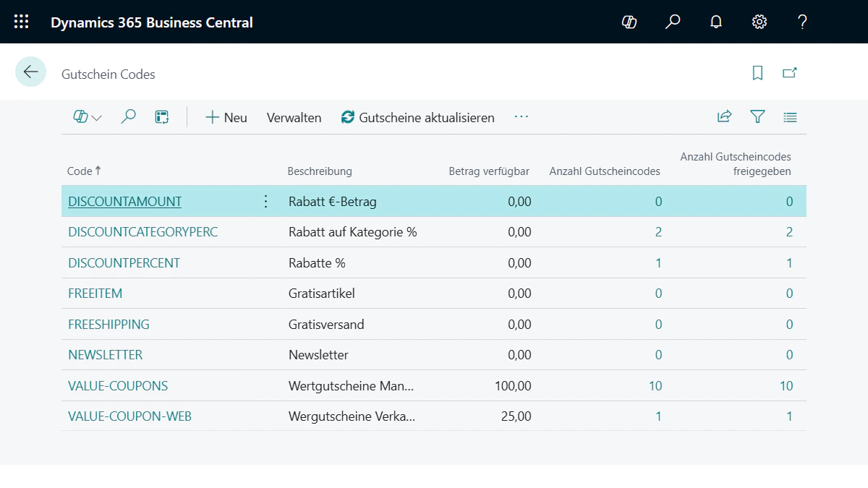The width and height of the screenshot is (868, 488).
Task: Open the help question mark
Action: [x=802, y=22]
